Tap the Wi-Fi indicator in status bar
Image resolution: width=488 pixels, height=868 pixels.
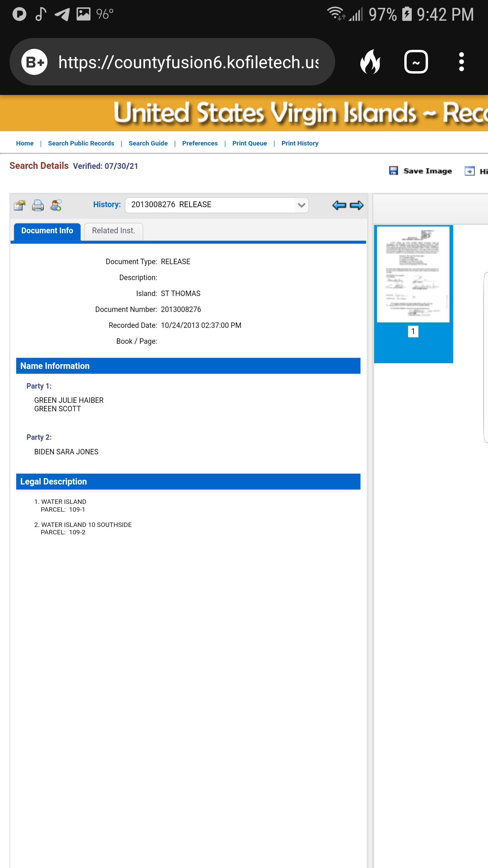point(336,14)
